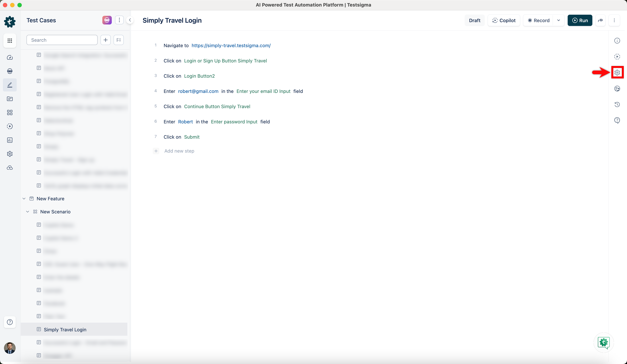Open the Test Cases header three-dot menu
Image resolution: width=627 pixels, height=364 pixels.
pos(119,20)
